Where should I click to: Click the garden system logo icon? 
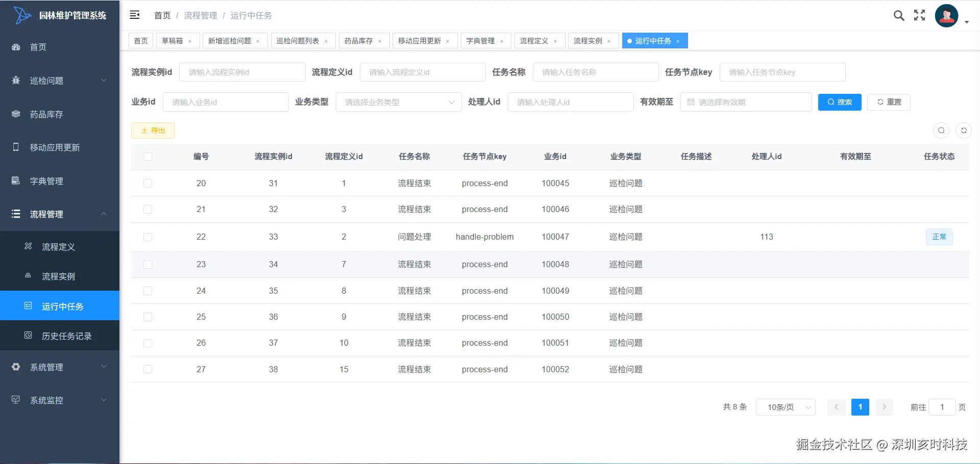pyautogui.click(x=22, y=15)
